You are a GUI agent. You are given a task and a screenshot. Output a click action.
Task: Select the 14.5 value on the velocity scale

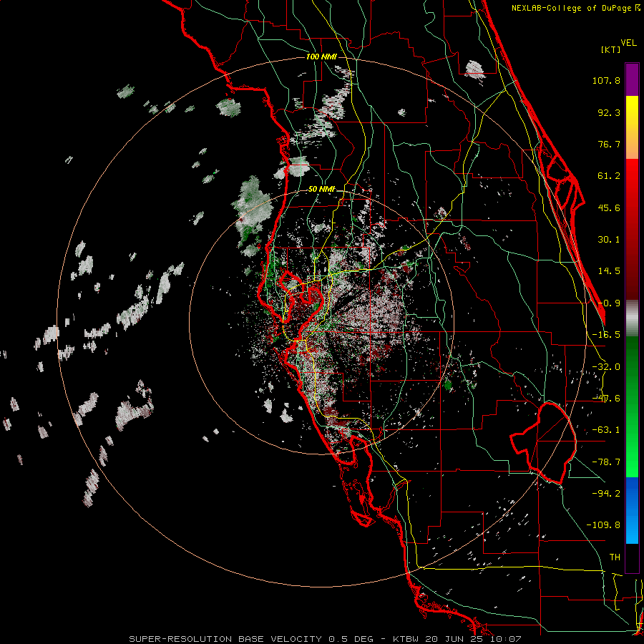609,271
